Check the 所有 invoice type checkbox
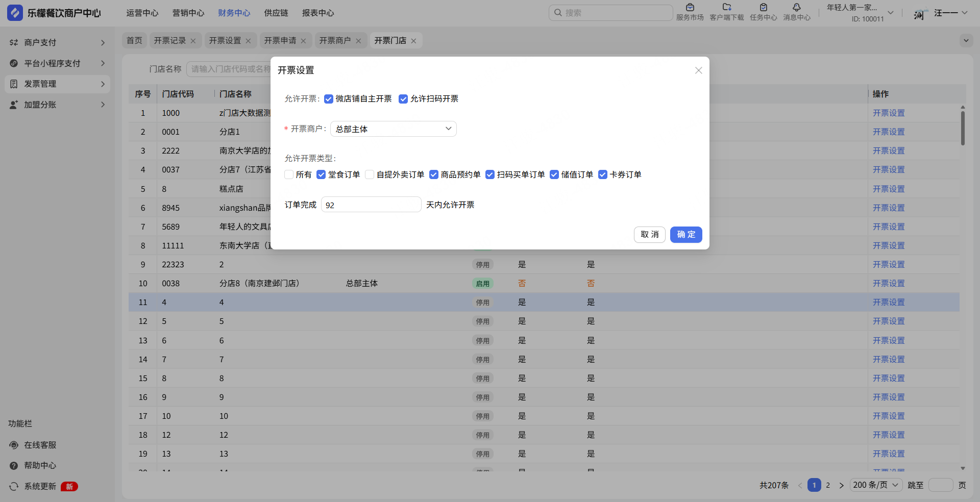The height and width of the screenshot is (502, 980). tap(289, 174)
